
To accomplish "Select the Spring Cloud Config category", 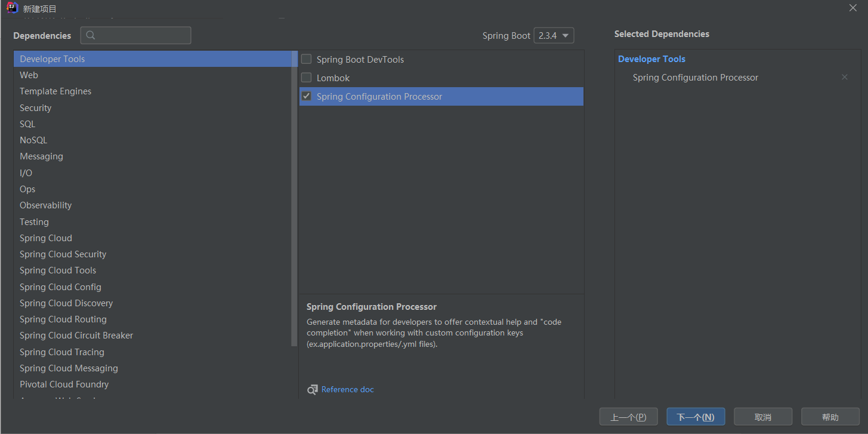I will [x=153, y=287].
